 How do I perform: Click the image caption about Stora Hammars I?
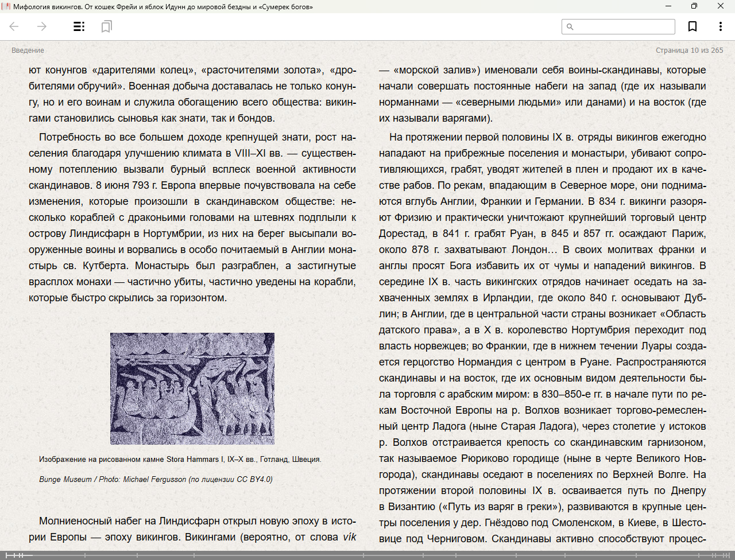point(180,459)
